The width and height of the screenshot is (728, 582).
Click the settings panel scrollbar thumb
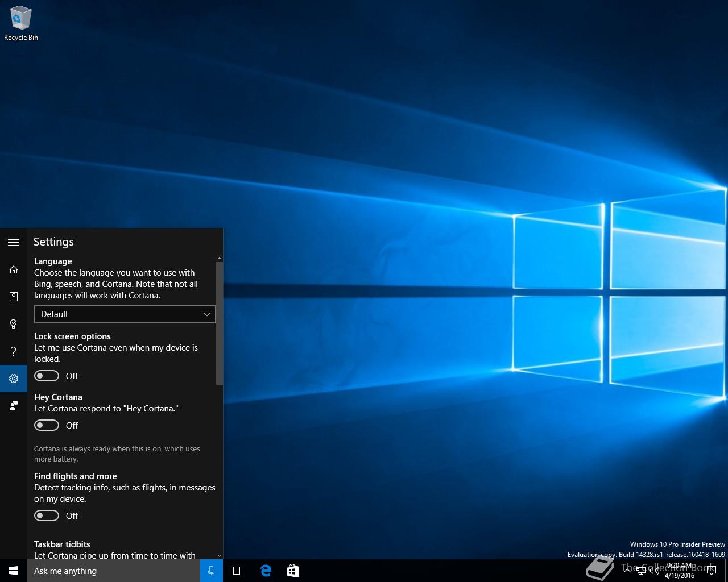click(220, 324)
